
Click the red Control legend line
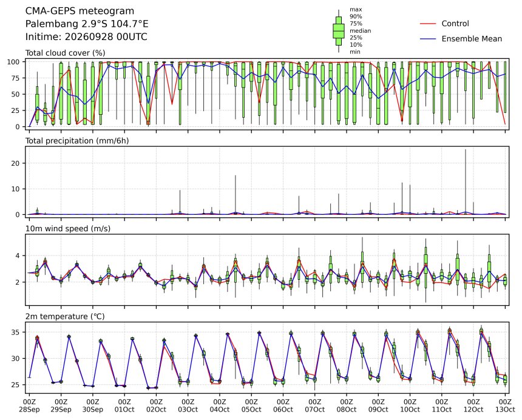[x=428, y=24]
